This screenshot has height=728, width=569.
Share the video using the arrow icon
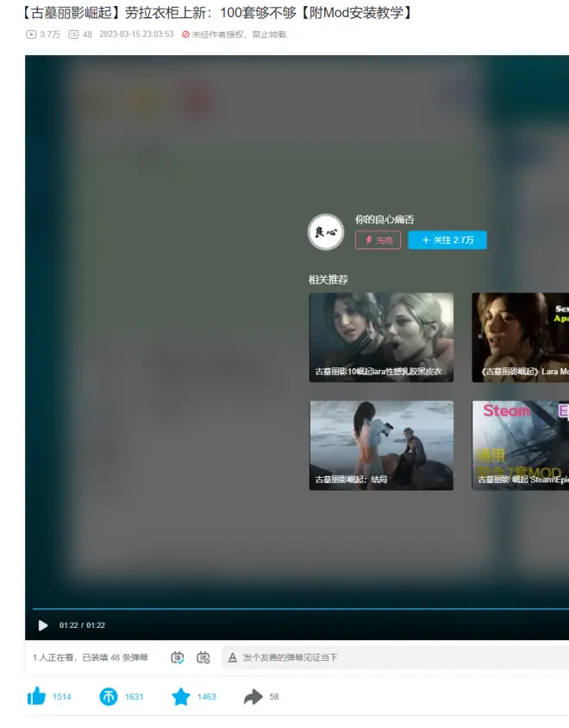click(x=253, y=697)
